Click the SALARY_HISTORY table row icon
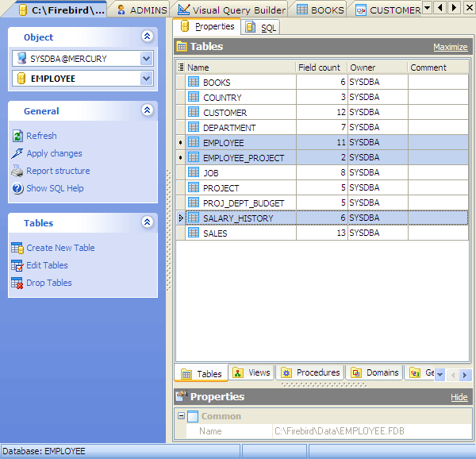The width and height of the screenshot is (476, 459). pyautogui.click(x=194, y=218)
